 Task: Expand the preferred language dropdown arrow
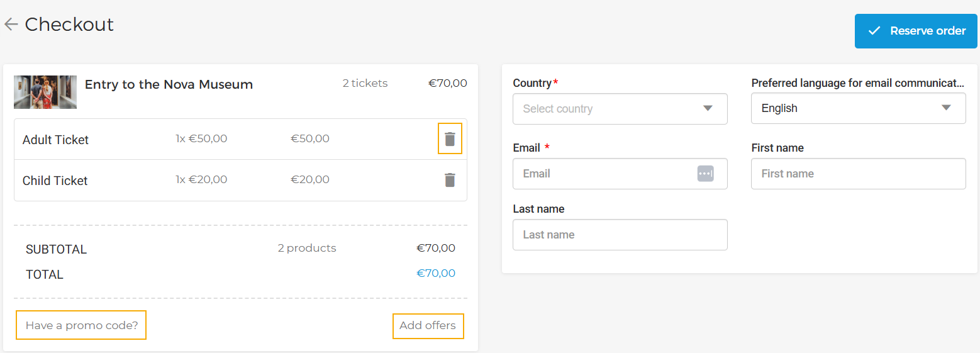click(x=946, y=108)
